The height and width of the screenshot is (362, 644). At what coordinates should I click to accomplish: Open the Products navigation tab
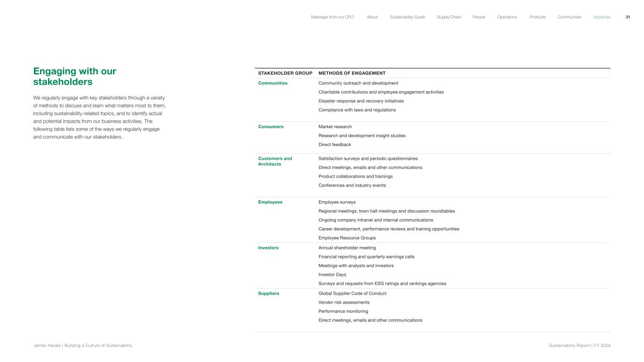click(x=537, y=17)
